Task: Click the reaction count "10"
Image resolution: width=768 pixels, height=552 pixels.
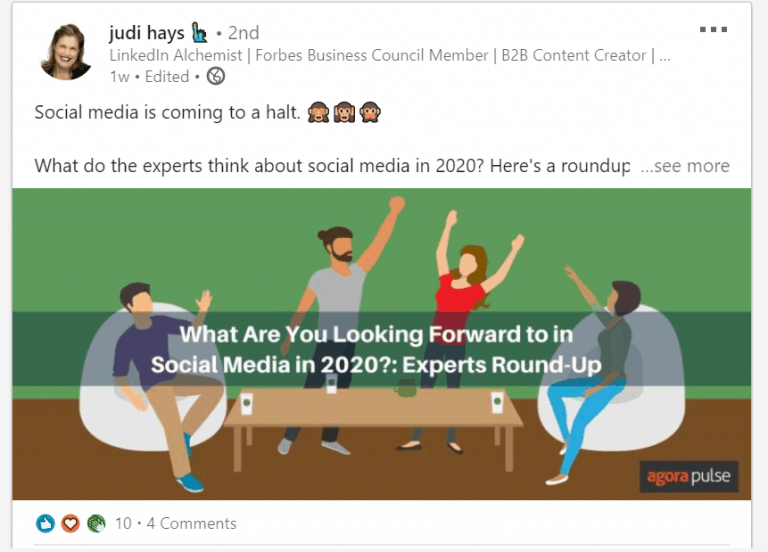Action: pos(123,523)
